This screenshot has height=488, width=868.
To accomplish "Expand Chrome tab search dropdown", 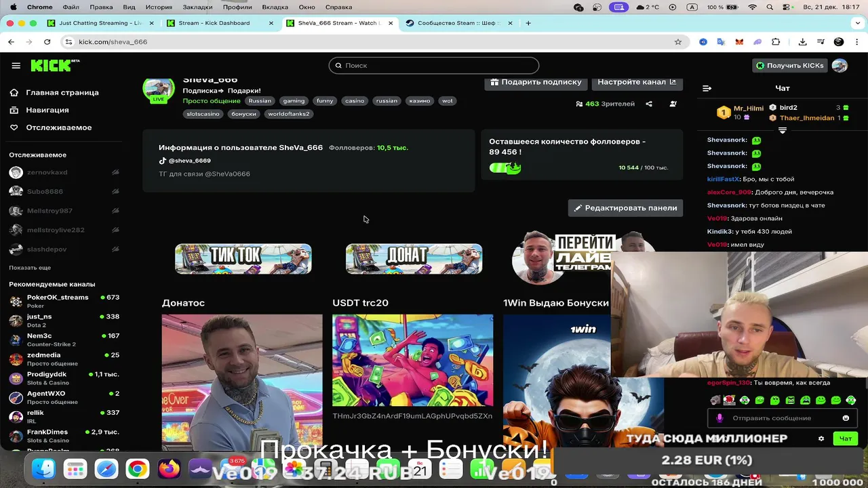I will pyautogui.click(x=858, y=23).
